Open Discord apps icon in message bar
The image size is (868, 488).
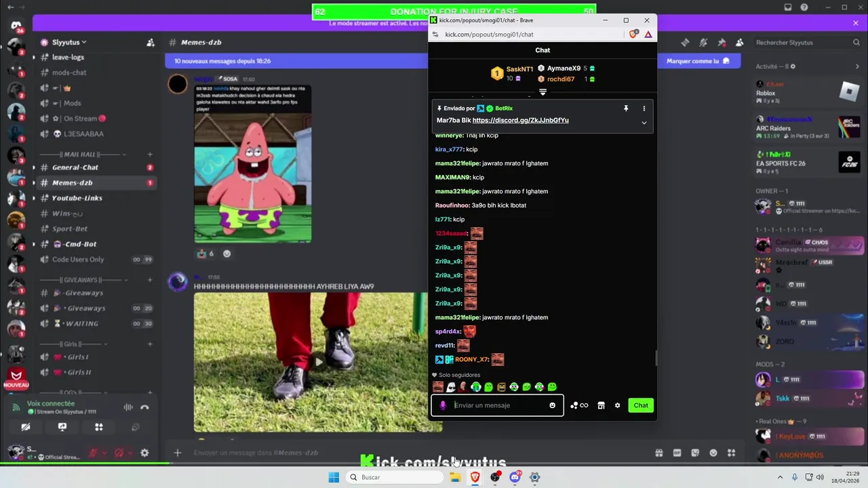[x=731, y=453]
